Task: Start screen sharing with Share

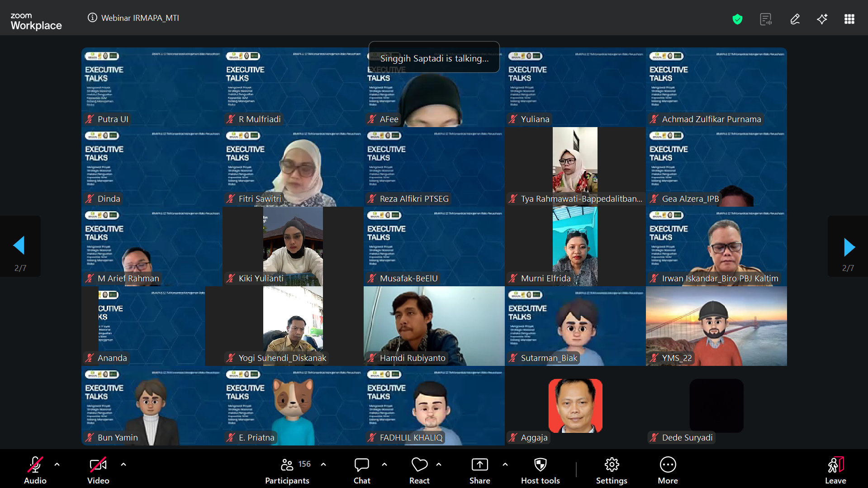Action: [x=479, y=470]
